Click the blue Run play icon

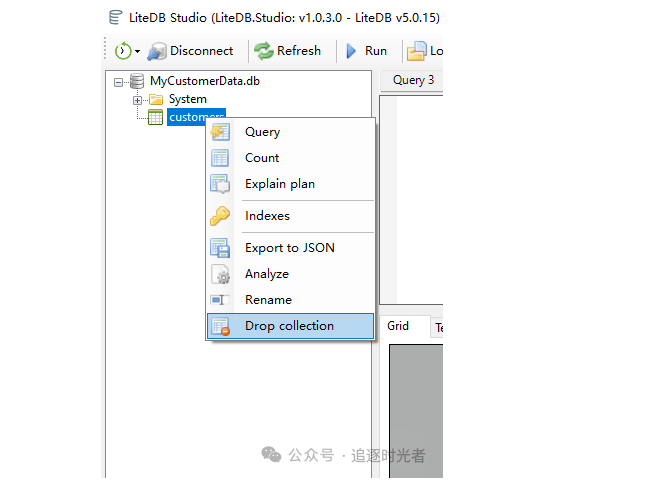tap(351, 51)
